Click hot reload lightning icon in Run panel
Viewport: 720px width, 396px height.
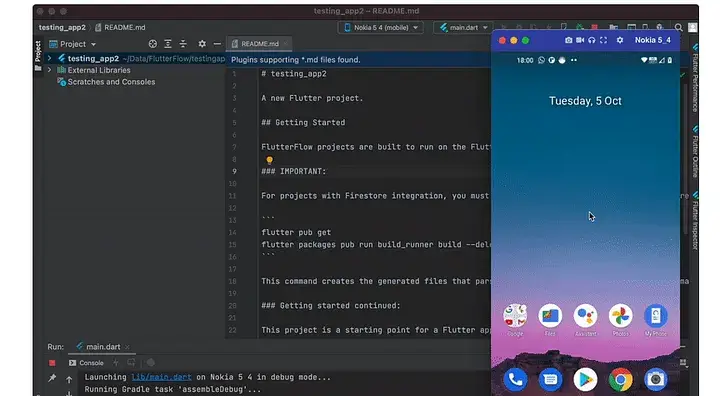tap(116, 362)
